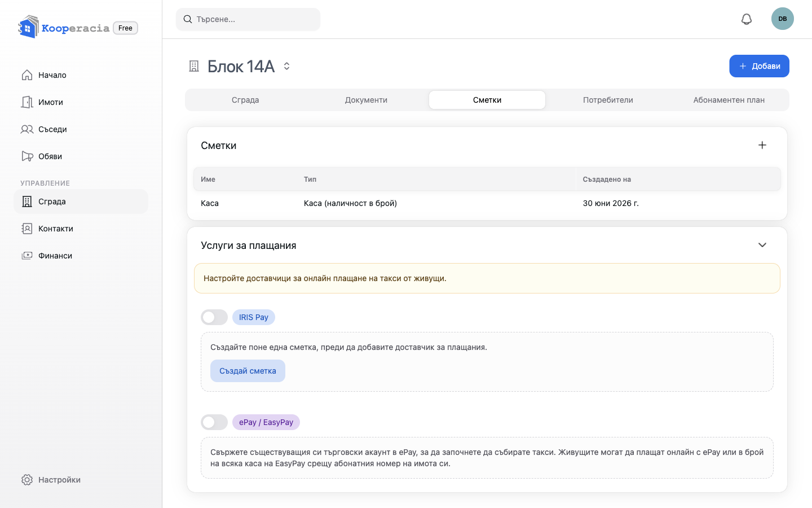This screenshot has width=812, height=508.
Task: Enable the ePay / EasyPay toggle
Action: tap(214, 422)
